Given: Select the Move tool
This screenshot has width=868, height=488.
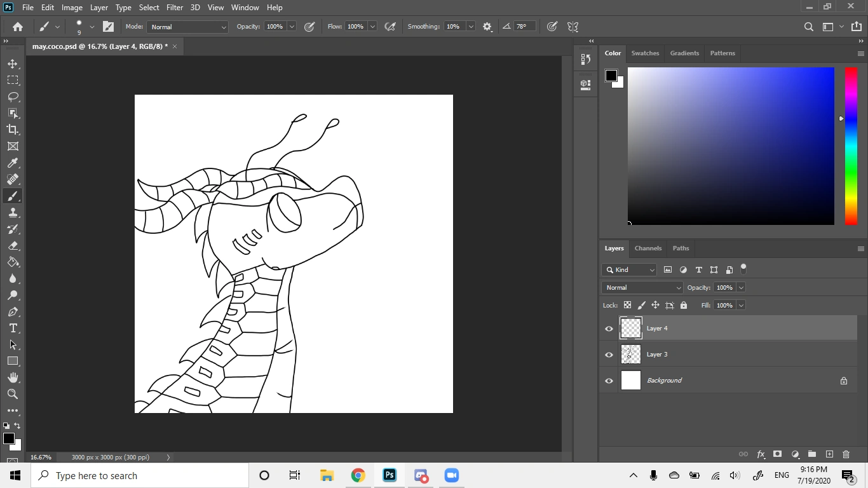Looking at the screenshot, I should coord(13,64).
